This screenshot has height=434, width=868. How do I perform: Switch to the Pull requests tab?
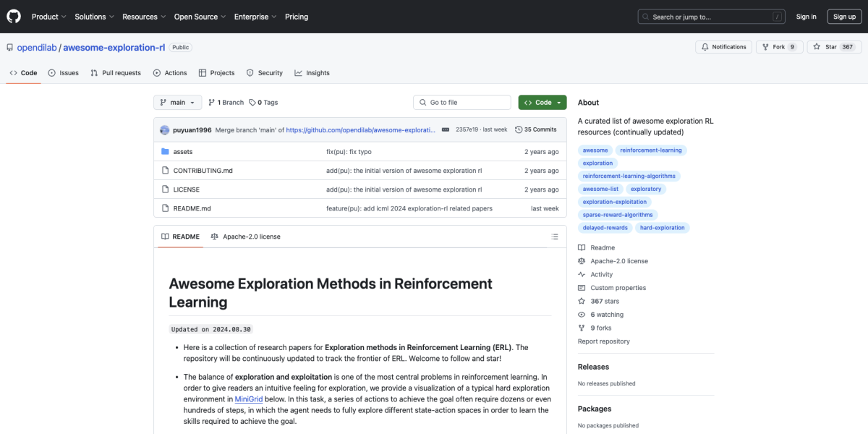[116, 73]
